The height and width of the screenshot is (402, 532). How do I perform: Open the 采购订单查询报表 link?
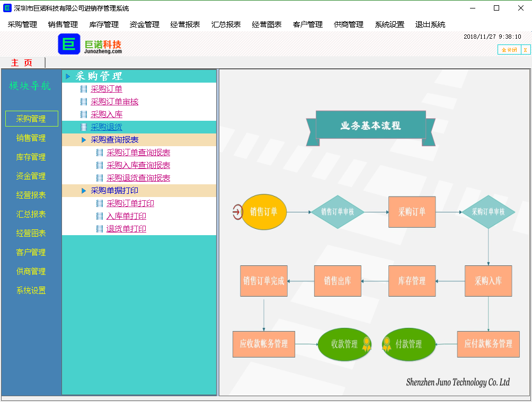[138, 153]
